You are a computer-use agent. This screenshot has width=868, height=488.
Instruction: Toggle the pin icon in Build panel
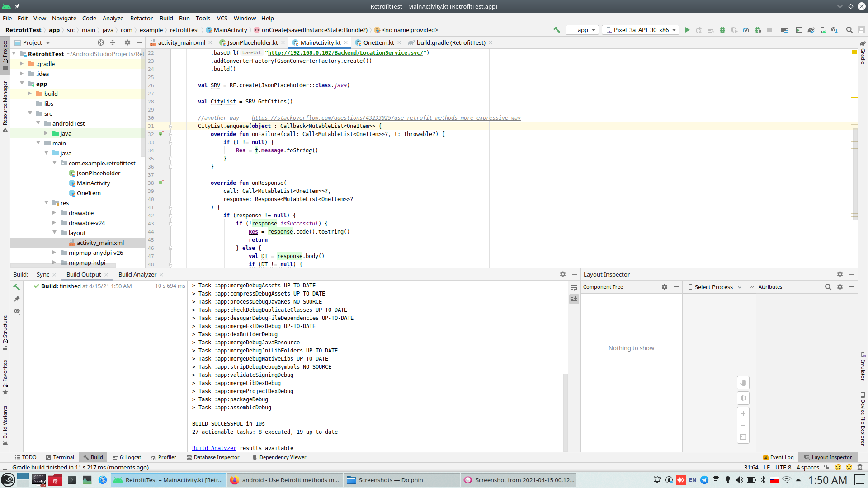tap(17, 299)
